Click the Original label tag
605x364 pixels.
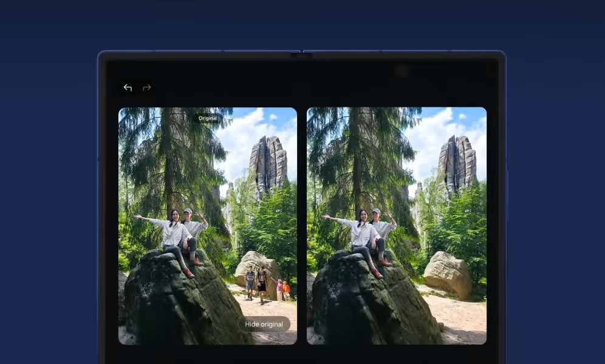[x=207, y=118]
